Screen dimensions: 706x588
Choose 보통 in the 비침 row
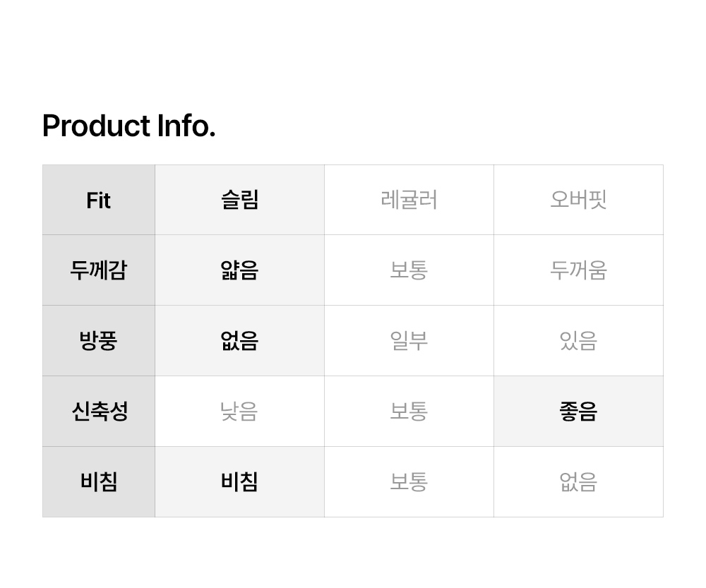(409, 482)
